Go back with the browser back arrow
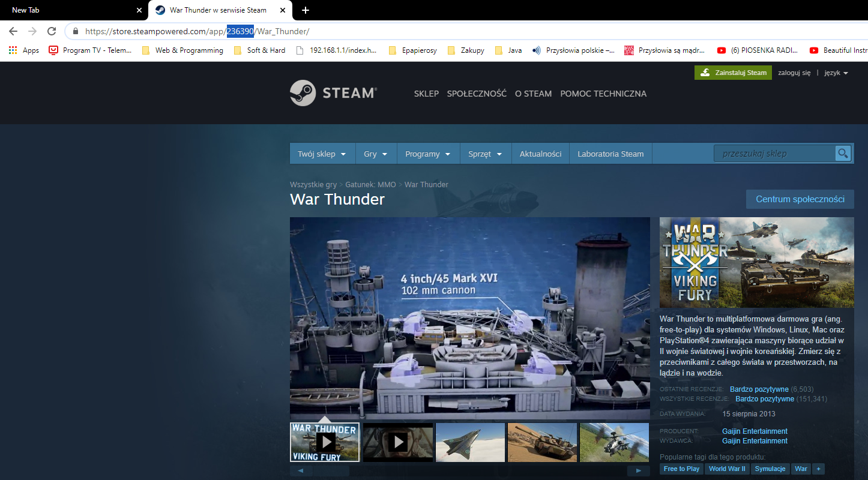The height and width of the screenshot is (480, 868). pyautogui.click(x=13, y=31)
